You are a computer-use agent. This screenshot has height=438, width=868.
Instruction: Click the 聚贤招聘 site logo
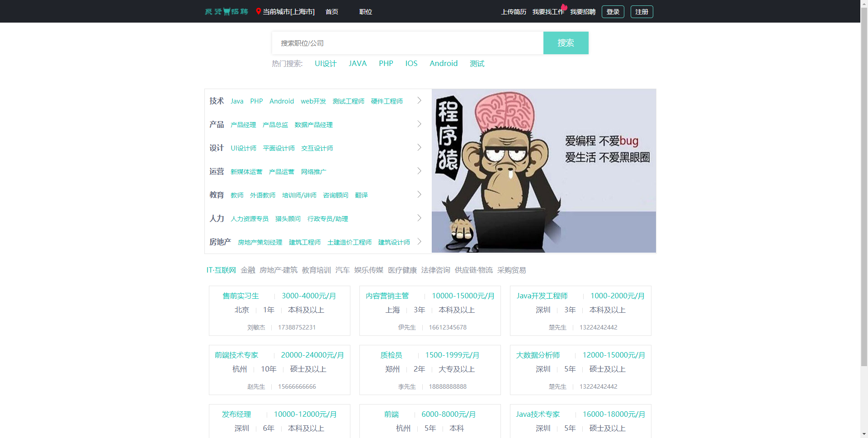[x=226, y=11]
